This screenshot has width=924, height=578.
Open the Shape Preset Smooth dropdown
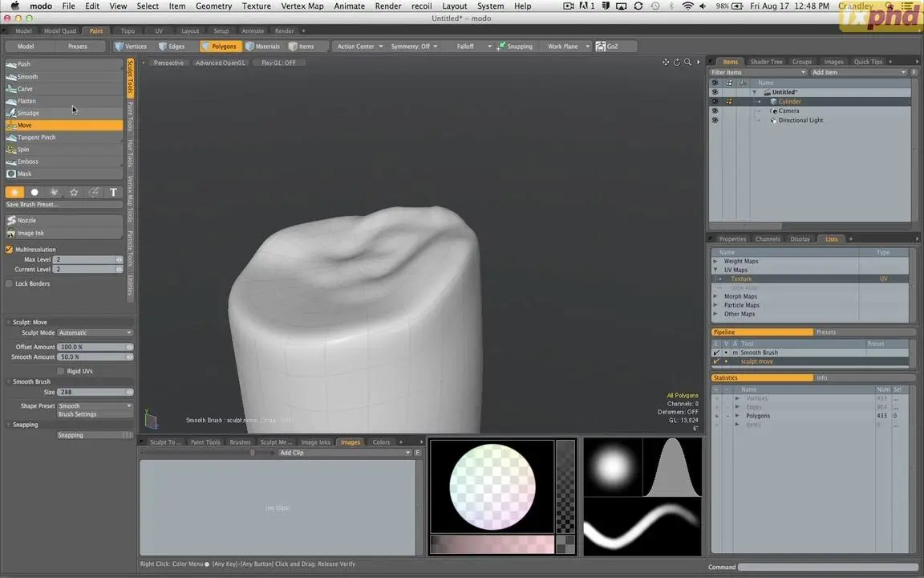tap(95, 405)
